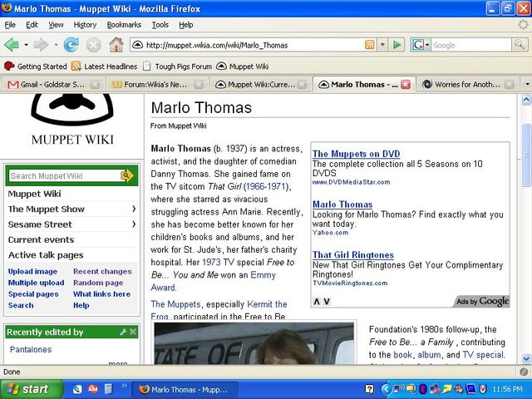Click the site identity icon in address bar
This screenshot has height=399, width=532.
(137, 45)
